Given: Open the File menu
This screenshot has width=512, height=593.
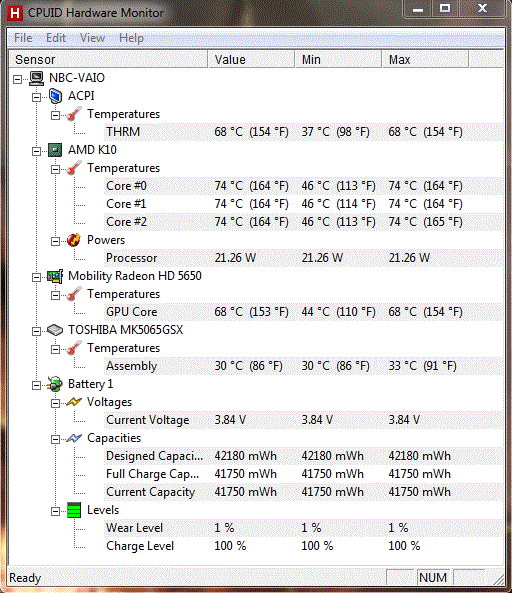Looking at the screenshot, I should tap(23, 38).
